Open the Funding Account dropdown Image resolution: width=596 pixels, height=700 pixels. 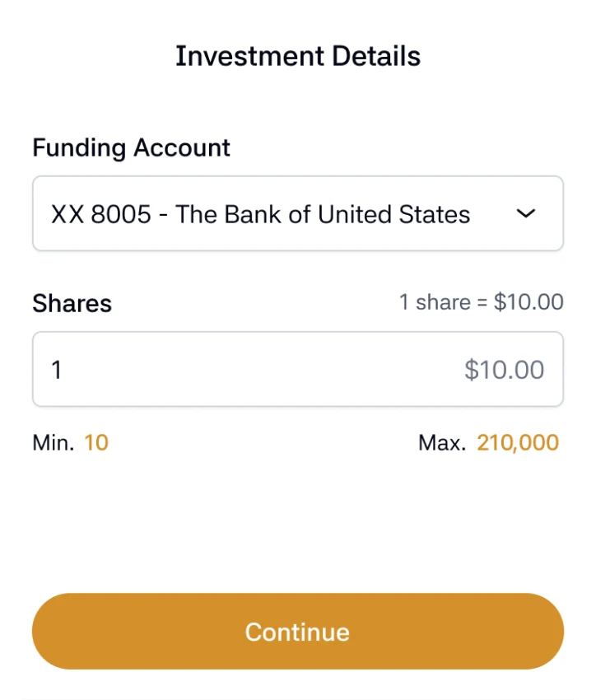pos(297,214)
